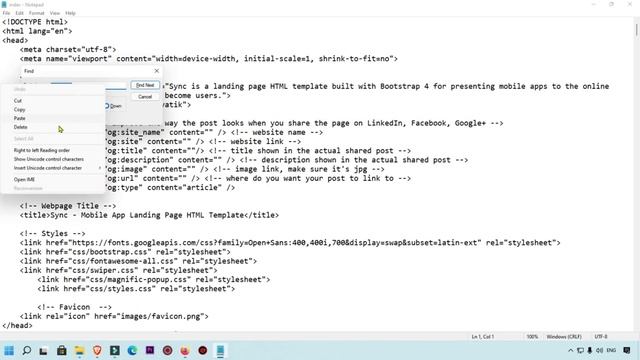Open the red record app on taskbar

(202, 350)
